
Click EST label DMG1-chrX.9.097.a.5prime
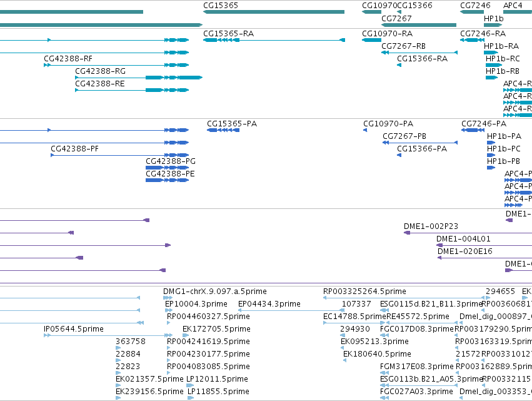pyautogui.click(x=215, y=292)
